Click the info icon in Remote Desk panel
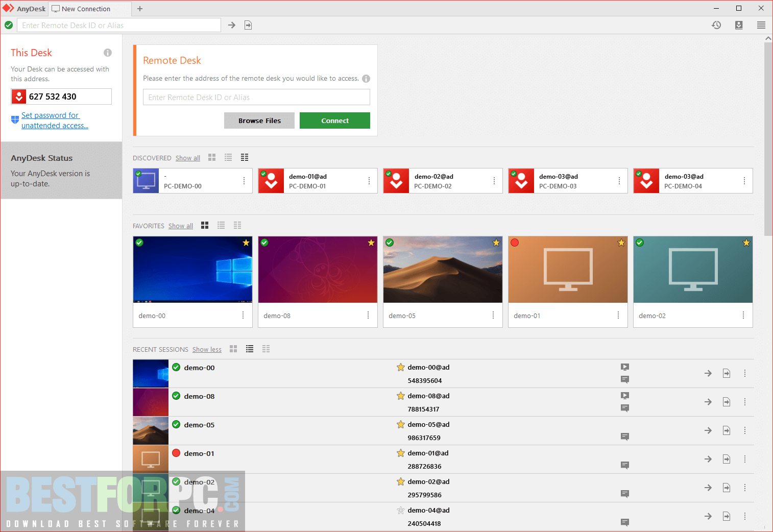 [366, 79]
